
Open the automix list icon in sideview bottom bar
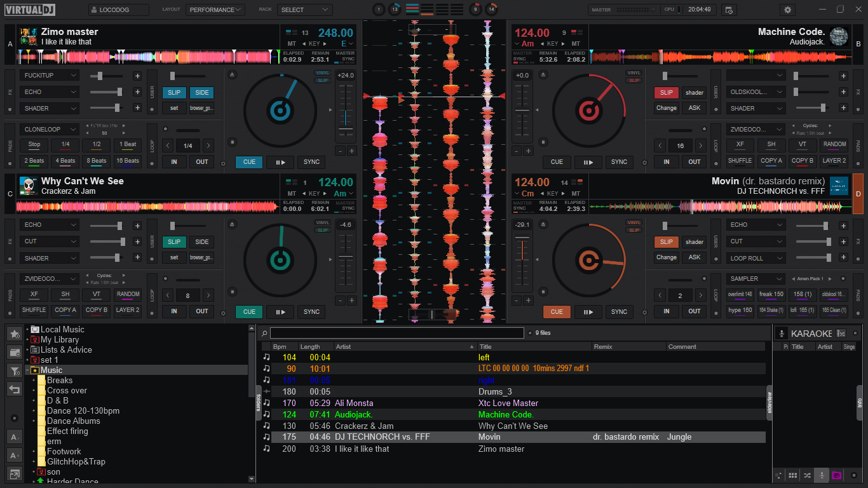tap(779, 475)
